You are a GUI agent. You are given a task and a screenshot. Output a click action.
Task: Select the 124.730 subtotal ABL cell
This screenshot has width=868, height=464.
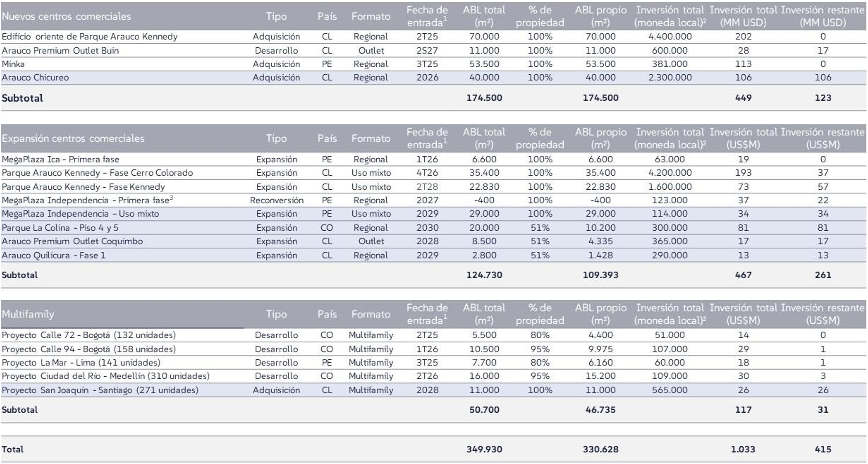483,274
